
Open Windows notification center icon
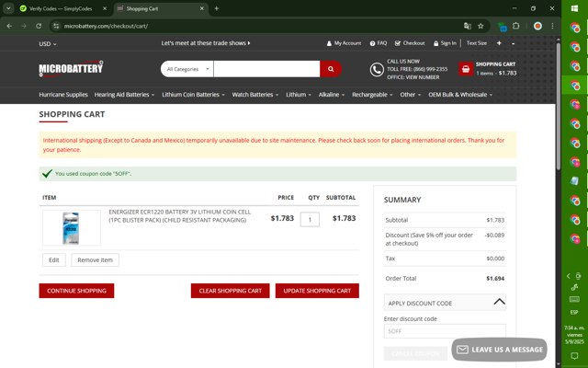574,355
